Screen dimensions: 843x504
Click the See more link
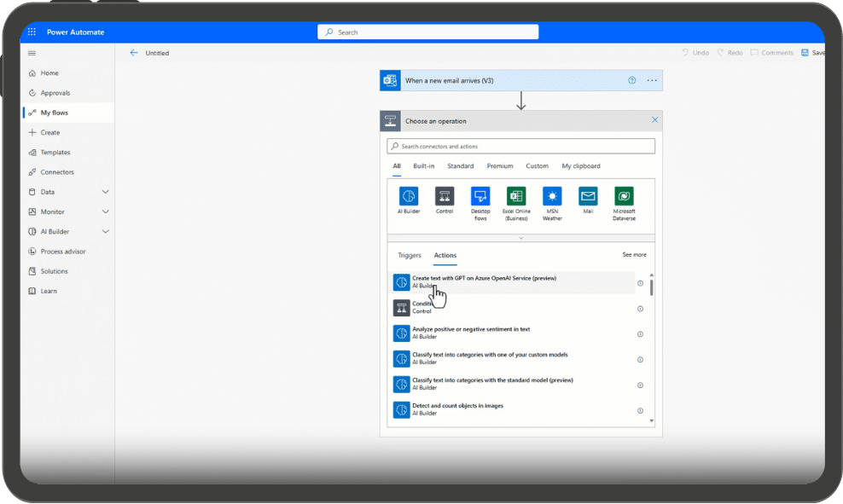(x=635, y=255)
